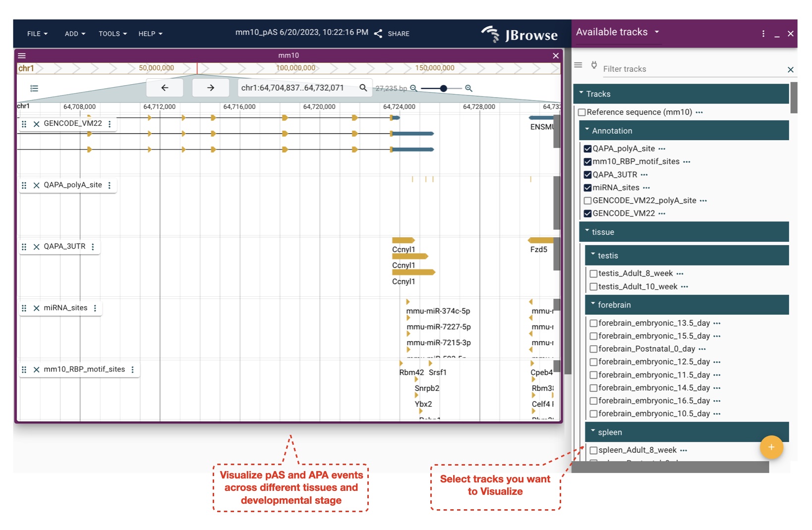Pan left with the back arrow
Screen dimensions: 812x530
point(165,88)
